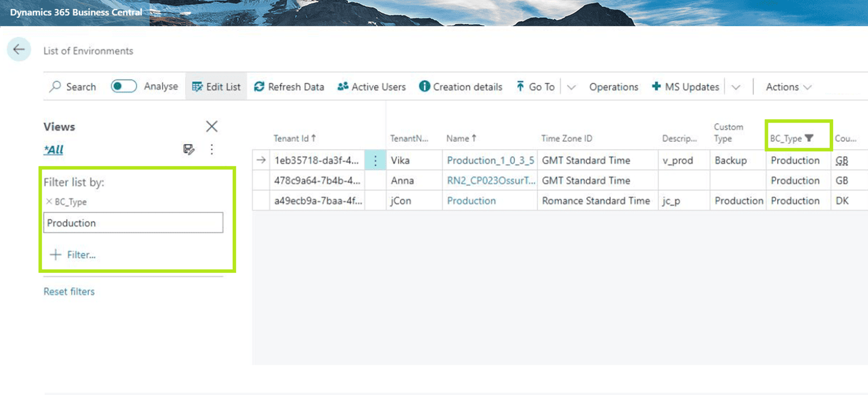Click the Go To action
868x395 pixels.
pos(536,87)
